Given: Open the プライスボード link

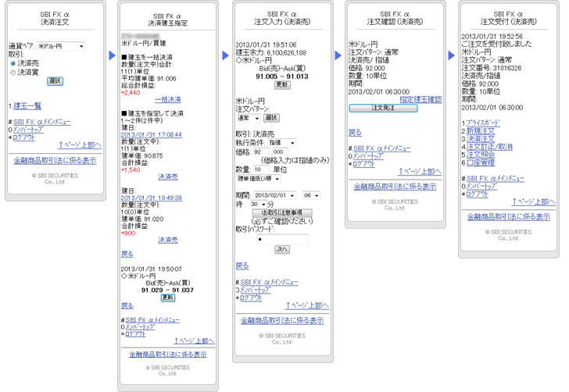Looking at the screenshot, I should click(x=483, y=123).
